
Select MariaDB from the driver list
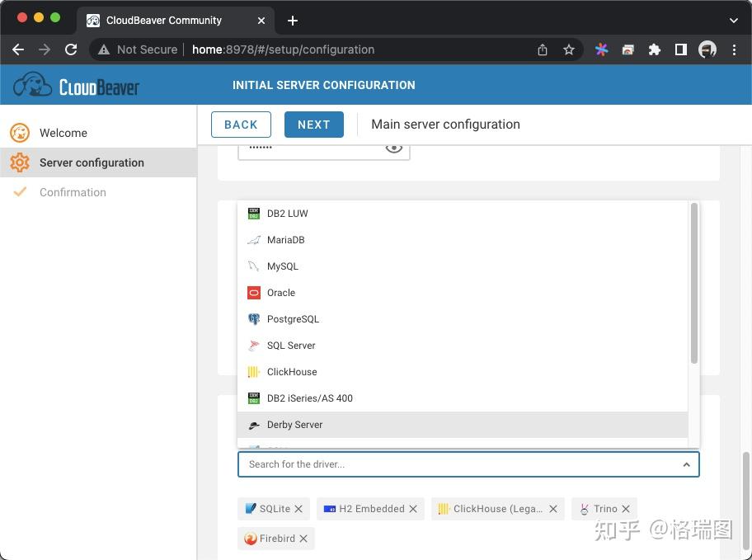(x=463, y=240)
